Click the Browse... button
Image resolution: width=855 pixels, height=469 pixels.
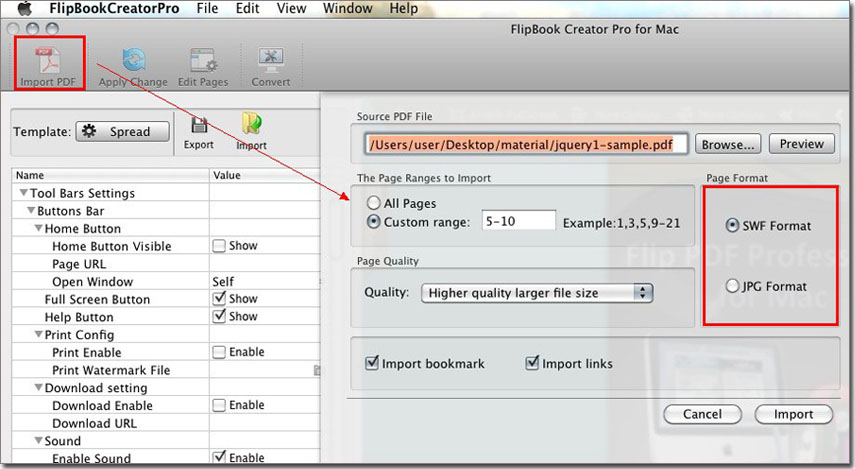click(x=728, y=145)
